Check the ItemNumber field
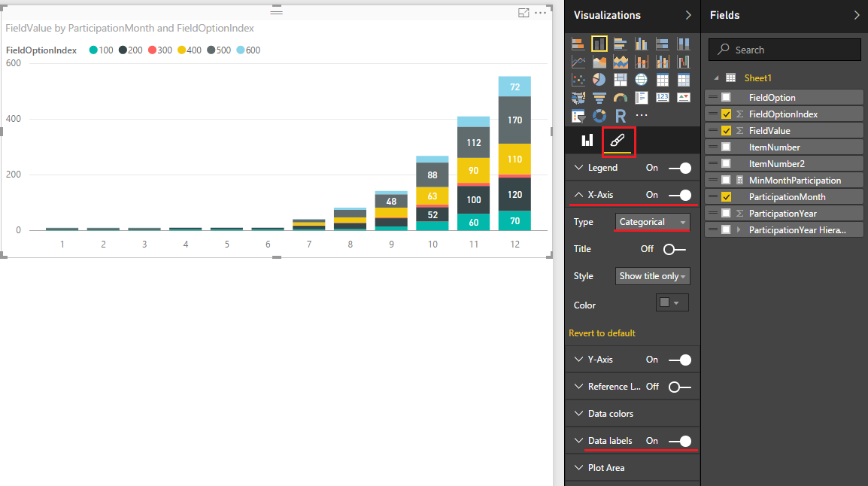 coord(726,147)
